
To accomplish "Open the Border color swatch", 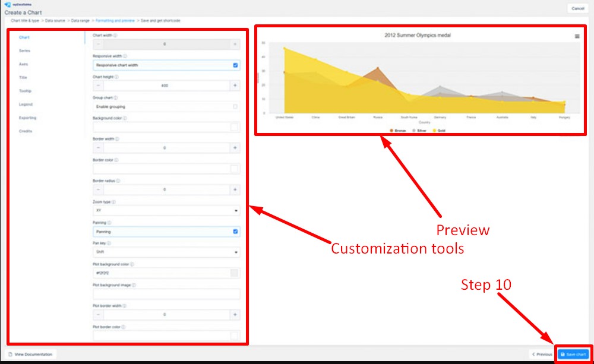I will pos(235,169).
